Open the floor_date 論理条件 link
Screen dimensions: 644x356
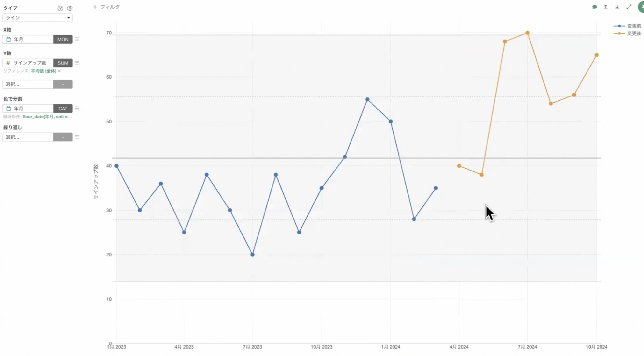pyautogui.click(x=47, y=116)
